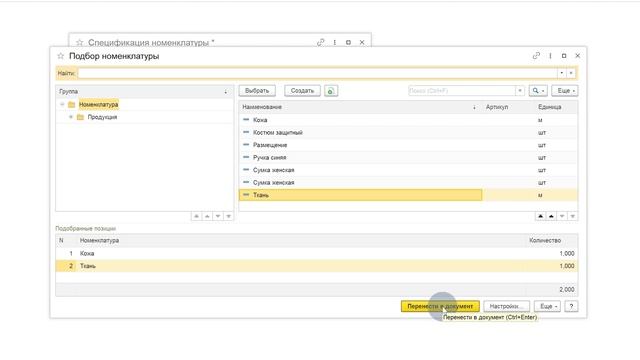Star the Спецификация номенклатуры background window
The height and width of the screenshot is (360, 640).
[79, 42]
